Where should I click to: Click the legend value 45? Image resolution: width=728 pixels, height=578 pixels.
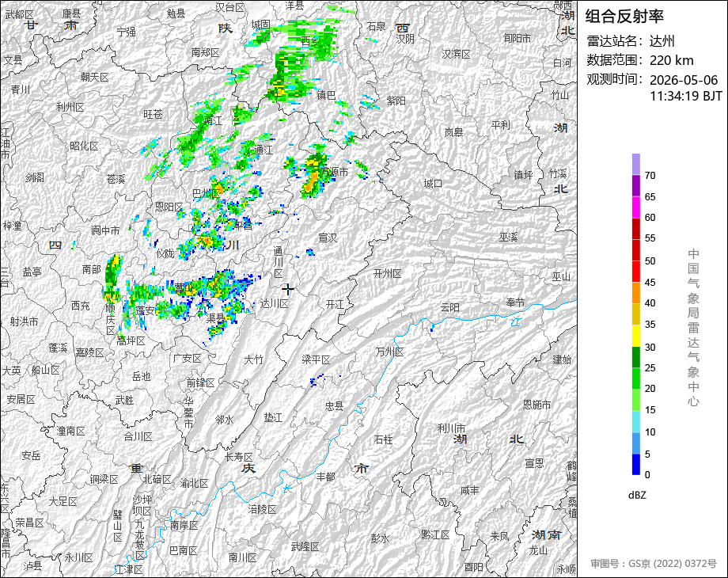(650, 283)
